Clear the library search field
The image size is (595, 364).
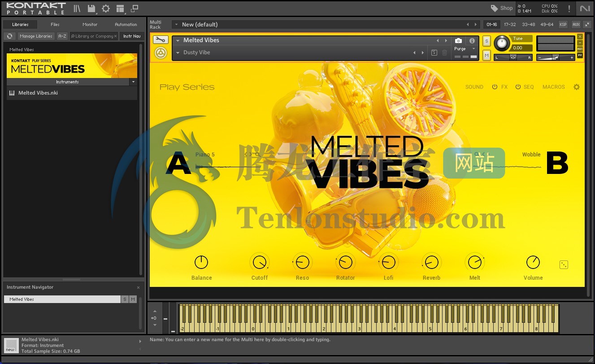click(x=115, y=36)
